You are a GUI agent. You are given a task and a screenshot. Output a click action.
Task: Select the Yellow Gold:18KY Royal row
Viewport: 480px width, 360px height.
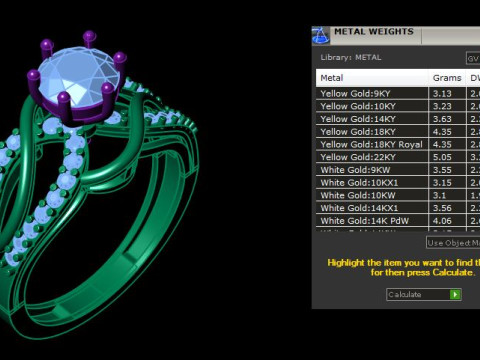(x=398, y=144)
